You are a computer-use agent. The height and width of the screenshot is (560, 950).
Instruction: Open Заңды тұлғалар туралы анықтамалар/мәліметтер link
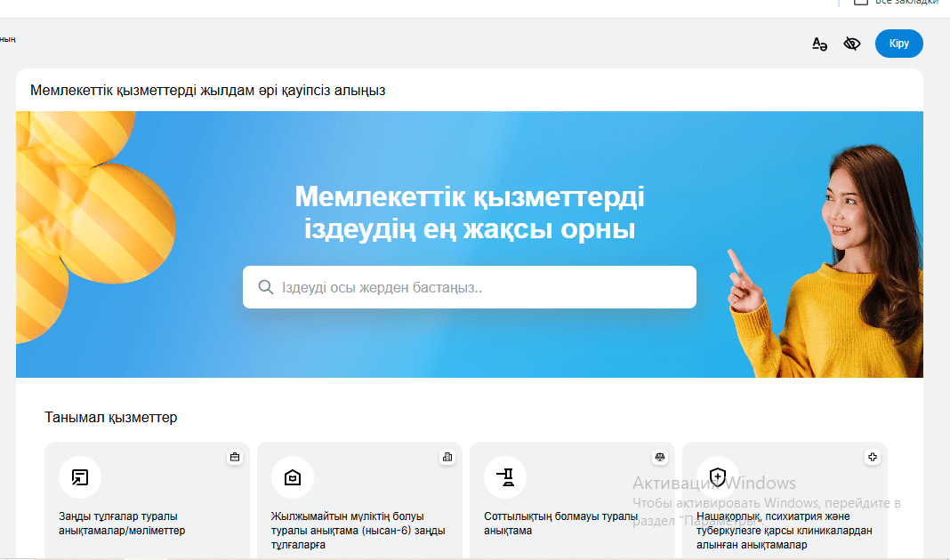click(122, 523)
